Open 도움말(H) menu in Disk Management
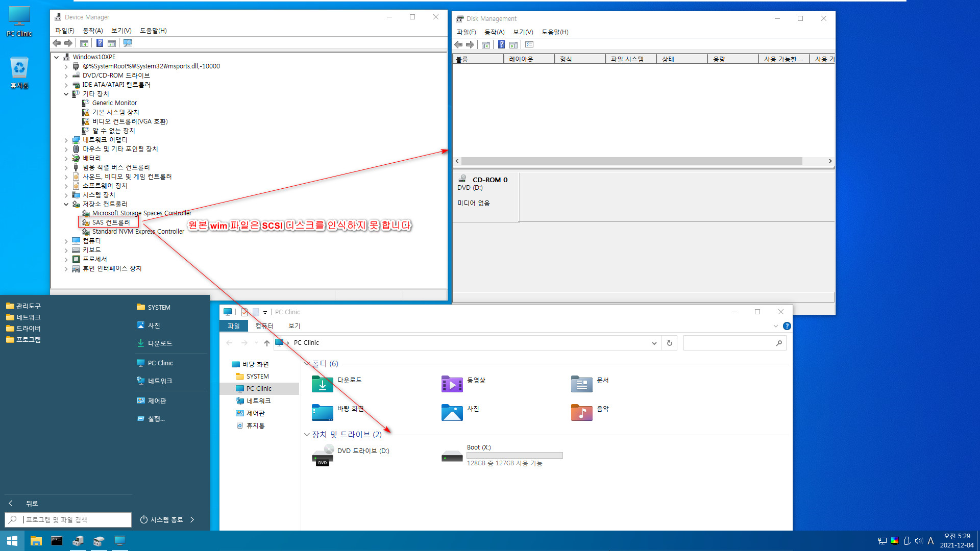980x551 pixels. pos(555,32)
